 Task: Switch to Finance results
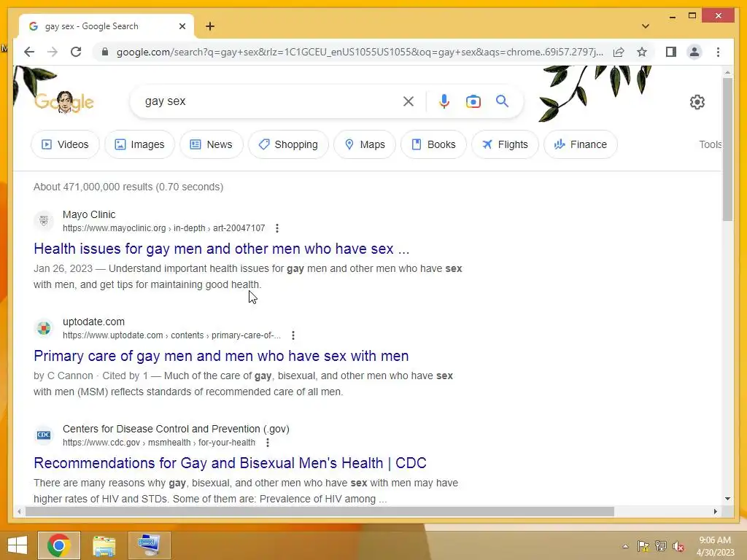(581, 144)
